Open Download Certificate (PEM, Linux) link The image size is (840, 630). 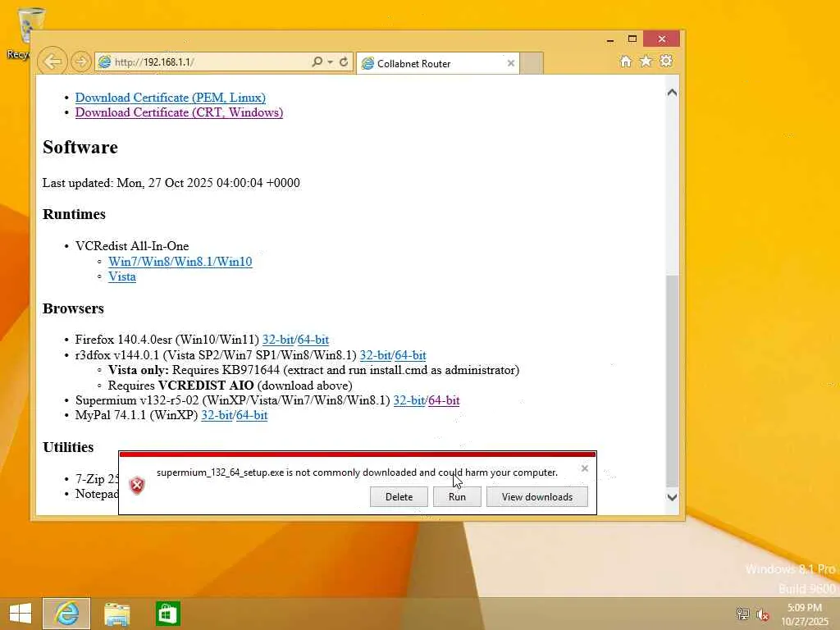point(171,98)
